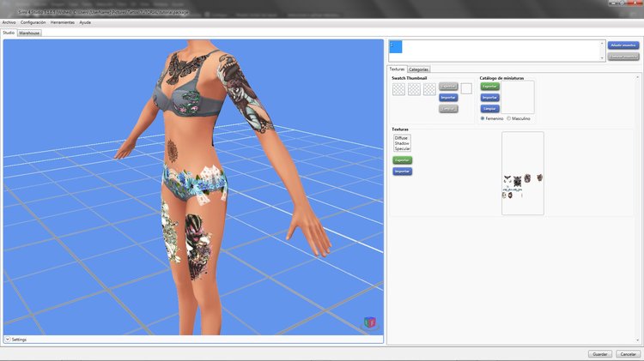Select the Femenino radio button
The image size is (644, 361).
click(x=483, y=118)
